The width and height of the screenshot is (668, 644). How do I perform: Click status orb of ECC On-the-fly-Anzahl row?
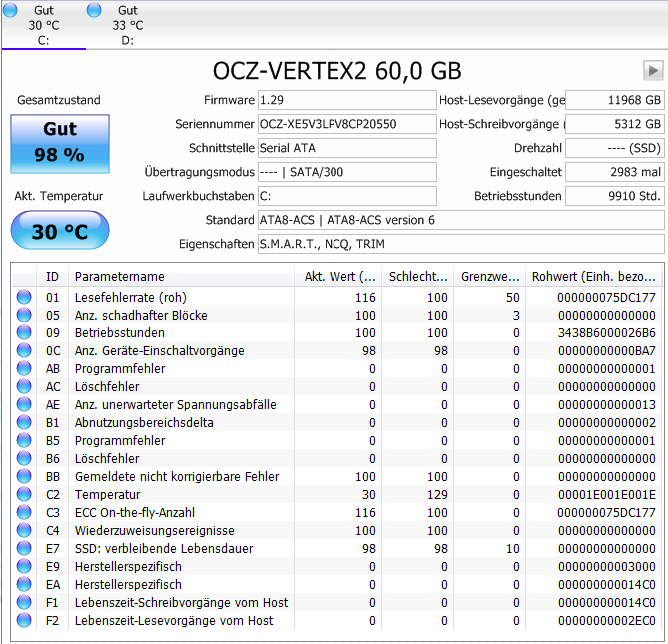(24, 512)
